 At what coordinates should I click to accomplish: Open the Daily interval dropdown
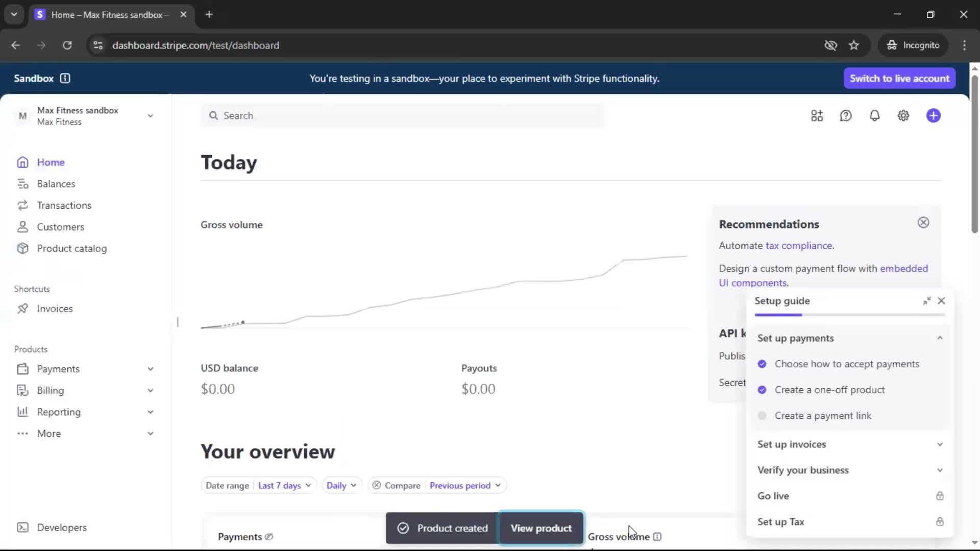point(341,486)
